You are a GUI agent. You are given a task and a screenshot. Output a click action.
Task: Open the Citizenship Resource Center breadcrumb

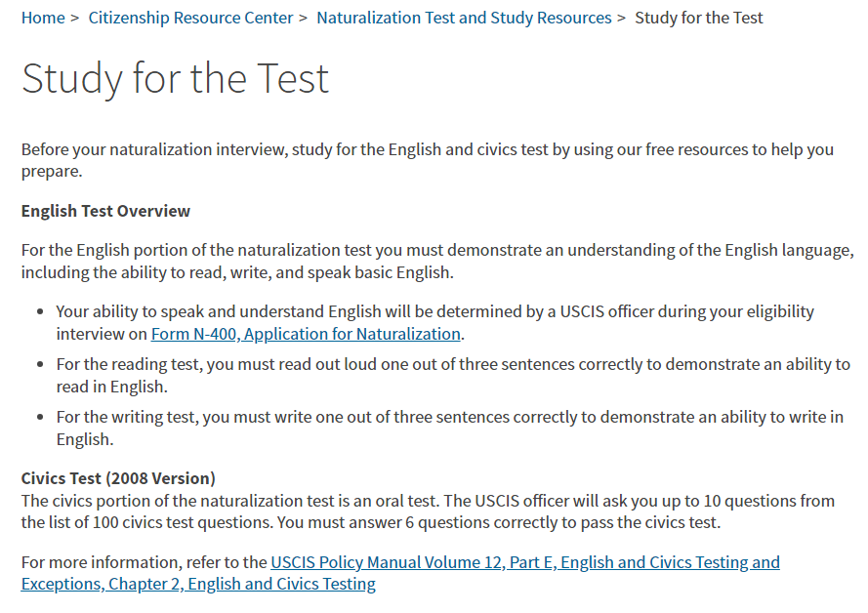click(x=190, y=18)
